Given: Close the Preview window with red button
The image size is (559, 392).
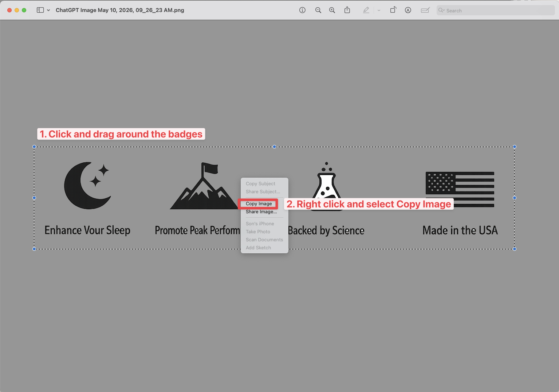Looking at the screenshot, I should [x=9, y=10].
